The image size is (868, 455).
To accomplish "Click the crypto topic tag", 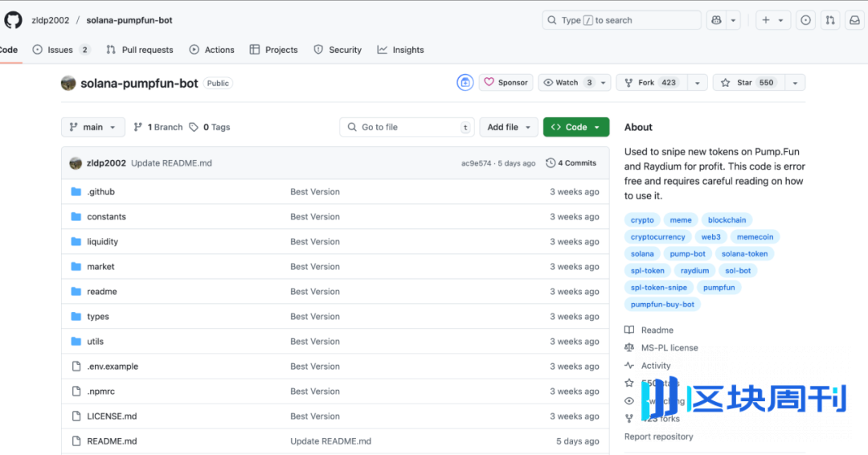I will point(642,219).
